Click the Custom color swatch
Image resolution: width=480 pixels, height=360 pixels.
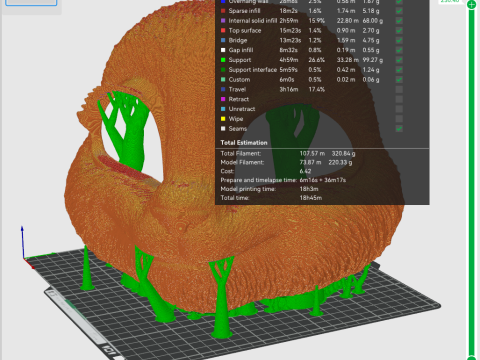(x=223, y=80)
